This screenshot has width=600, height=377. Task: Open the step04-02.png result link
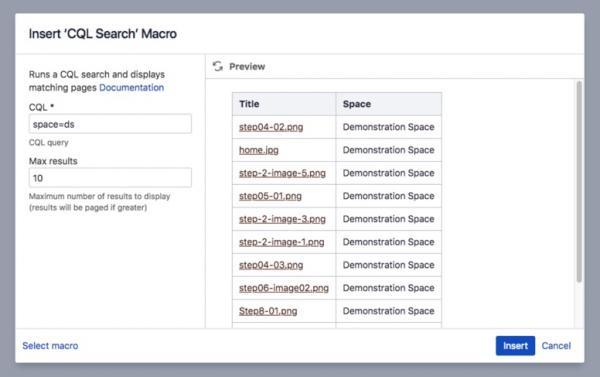[271, 127]
